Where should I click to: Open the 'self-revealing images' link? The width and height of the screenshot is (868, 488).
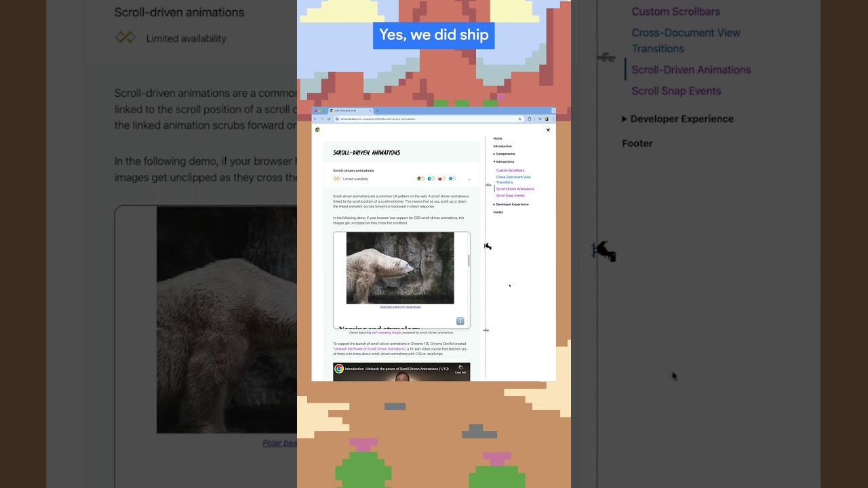coord(387,333)
